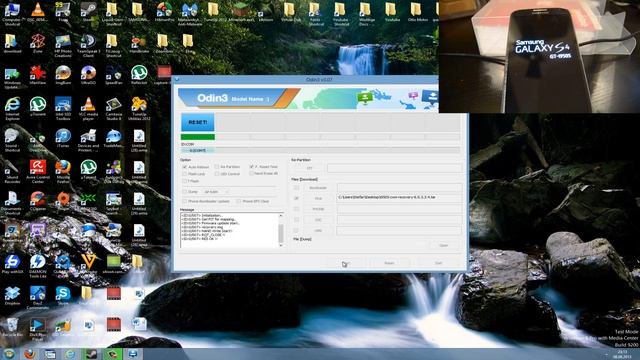The image size is (640, 360).
Task: Enable T Flash option
Action: [x=184, y=181]
